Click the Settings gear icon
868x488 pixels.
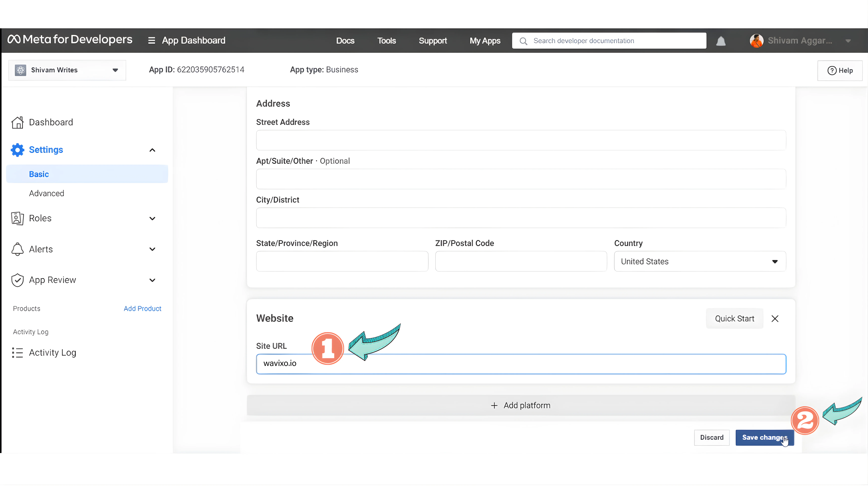pyautogui.click(x=17, y=150)
